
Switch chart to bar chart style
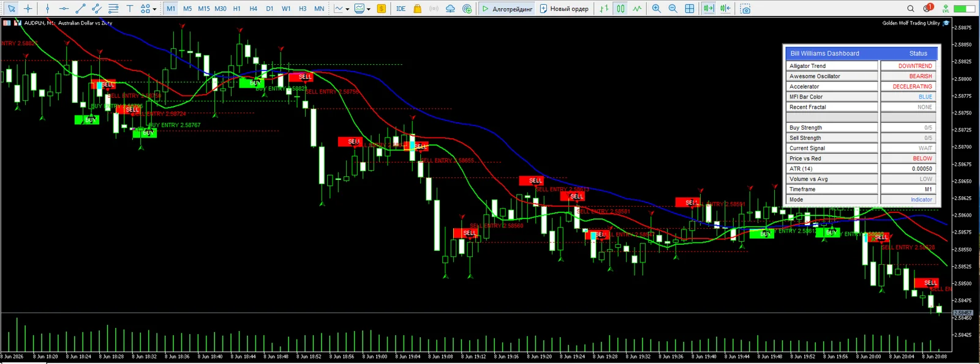pos(604,9)
